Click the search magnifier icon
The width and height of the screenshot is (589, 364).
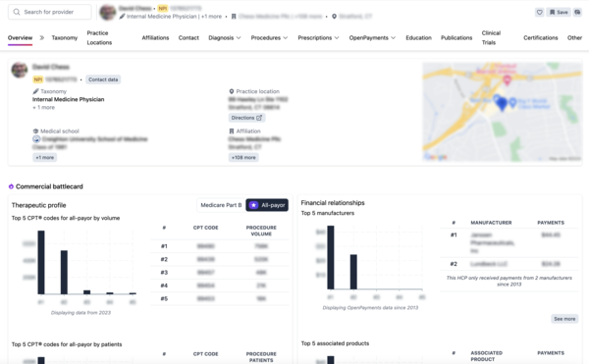tap(17, 12)
